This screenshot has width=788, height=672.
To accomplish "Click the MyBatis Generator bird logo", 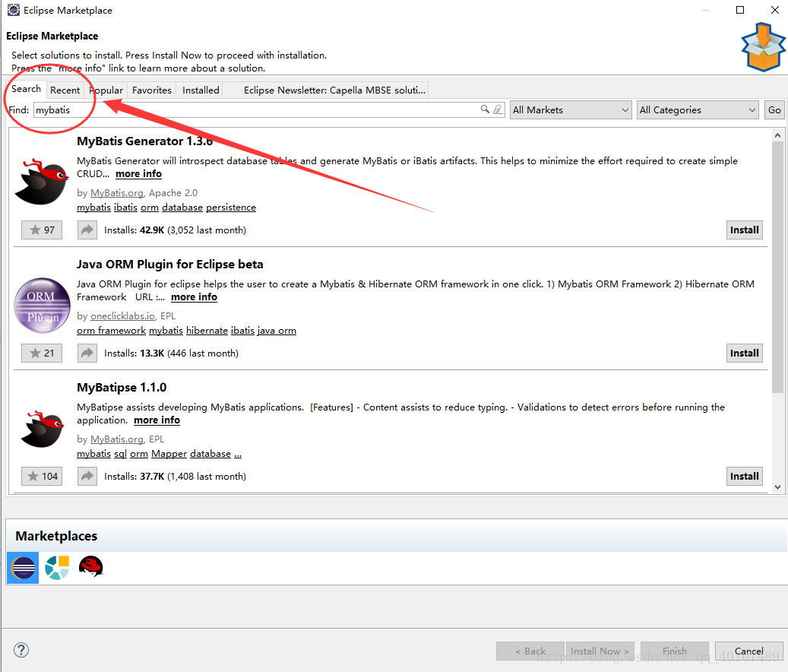I will pos(43,181).
